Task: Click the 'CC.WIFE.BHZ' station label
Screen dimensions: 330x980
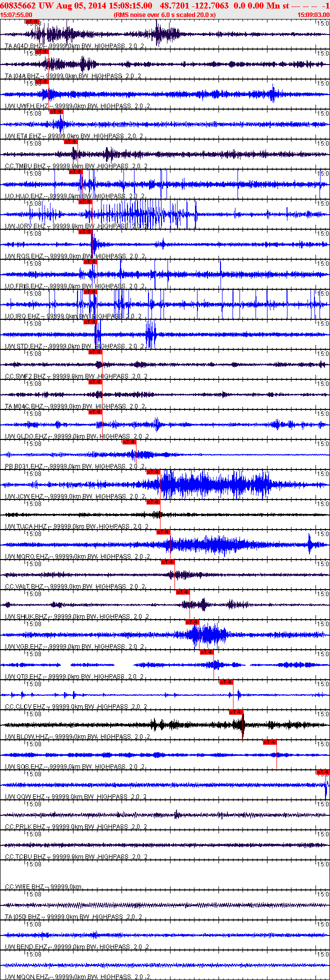Action: tap(24, 887)
